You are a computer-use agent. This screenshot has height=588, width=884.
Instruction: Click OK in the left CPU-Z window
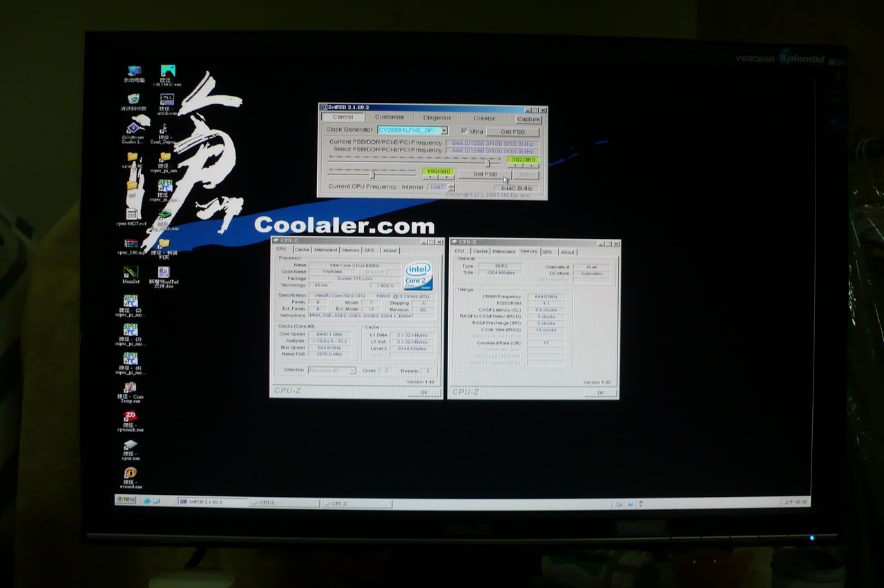424,392
